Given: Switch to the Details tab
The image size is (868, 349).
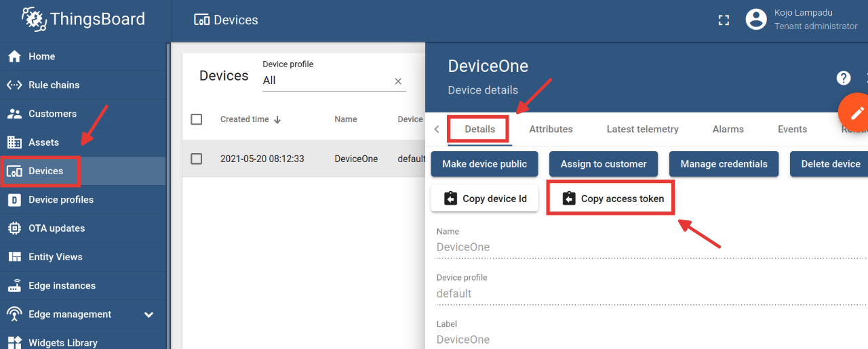Looking at the screenshot, I should (x=480, y=129).
